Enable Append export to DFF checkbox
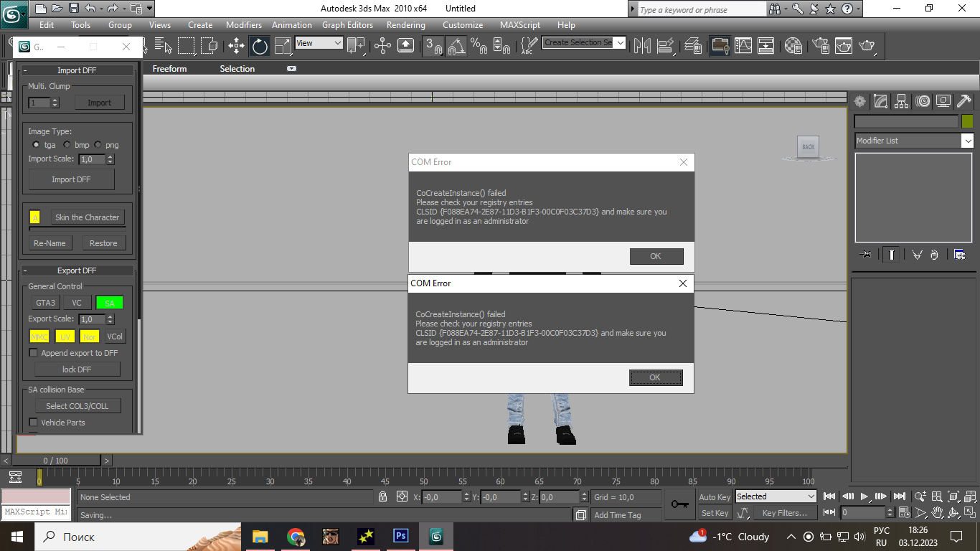 coord(33,353)
